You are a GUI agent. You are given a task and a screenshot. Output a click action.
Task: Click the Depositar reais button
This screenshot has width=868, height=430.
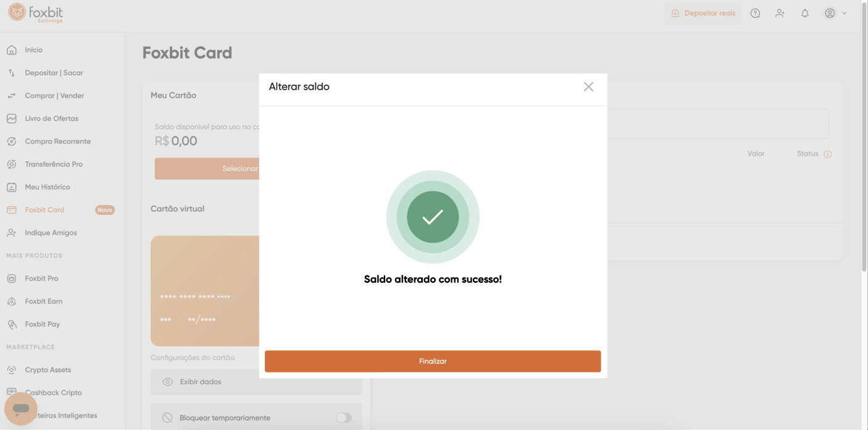(x=703, y=13)
